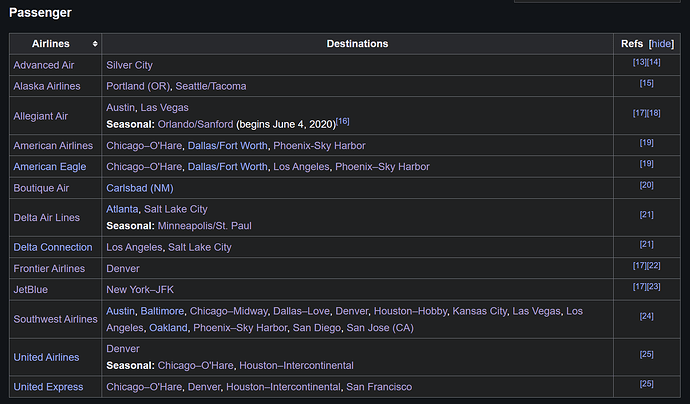This screenshot has width=690, height=404.
Task: Open Los Angeles in American Eagle row
Action: pos(301,167)
